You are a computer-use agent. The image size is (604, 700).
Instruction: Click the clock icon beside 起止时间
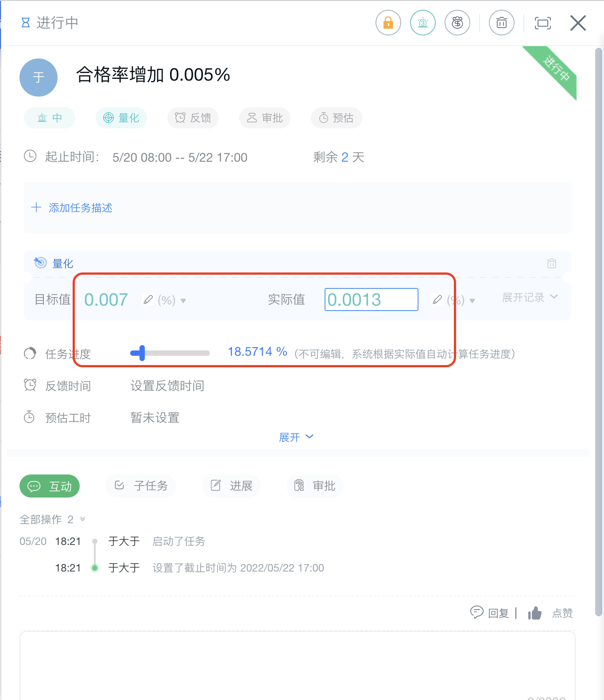pyautogui.click(x=30, y=156)
